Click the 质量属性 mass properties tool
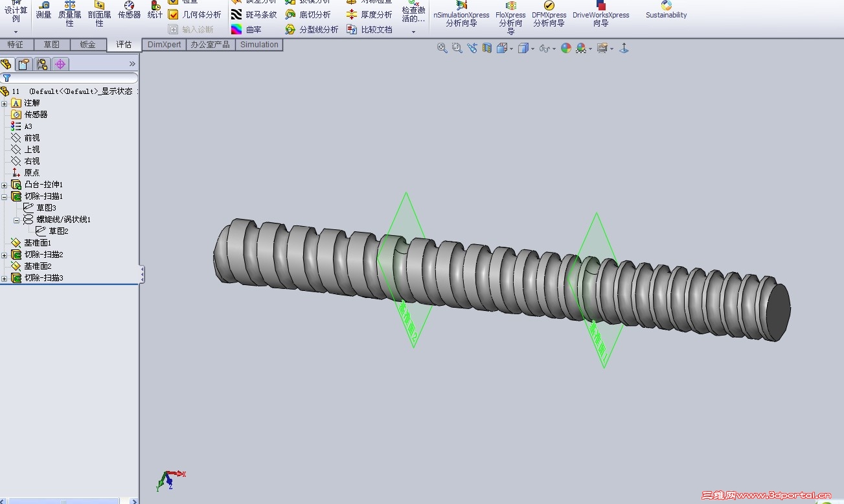Viewport: 844px width, 504px height. 70,14
